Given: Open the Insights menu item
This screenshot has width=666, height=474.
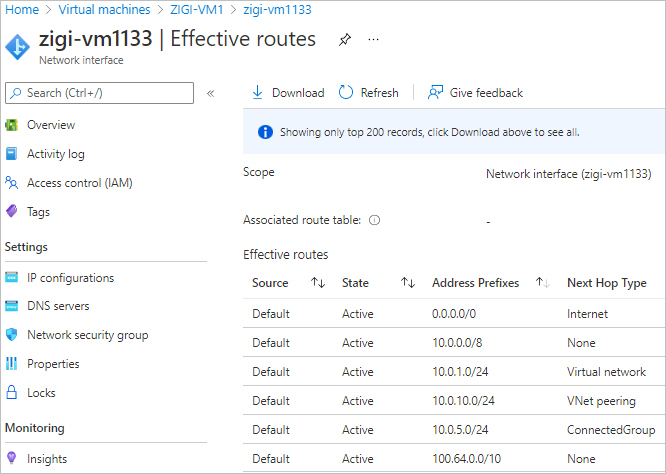Looking at the screenshot, I should (47, 459).
